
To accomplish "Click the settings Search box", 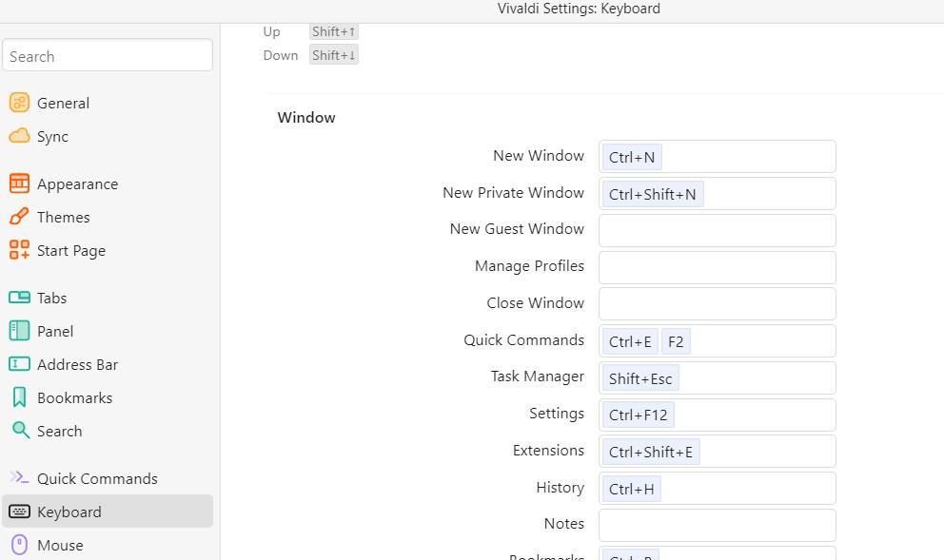I will click(108, 55).
